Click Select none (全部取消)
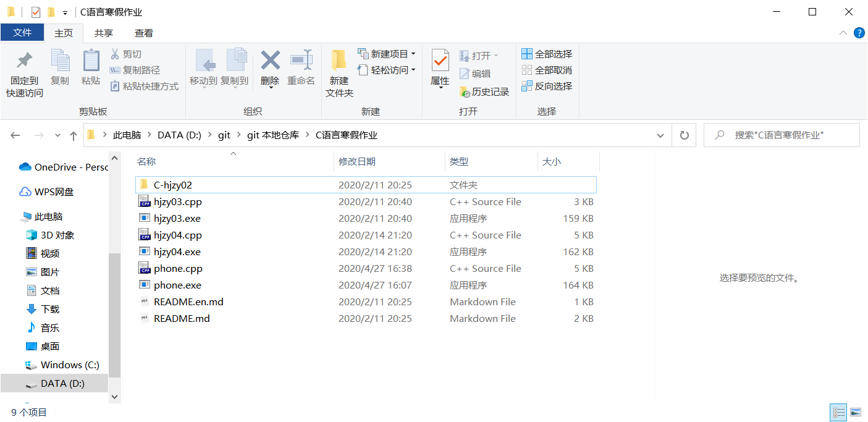The height and width of the screenshot is (422, 868). tap(547, 70)
